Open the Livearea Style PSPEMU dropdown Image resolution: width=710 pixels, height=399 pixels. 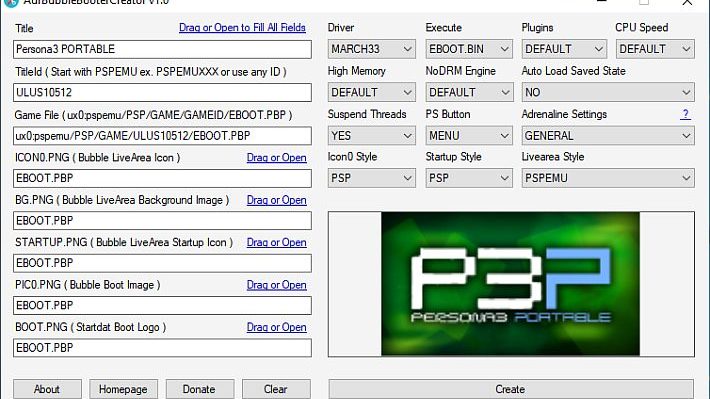[x=608, y=178]
